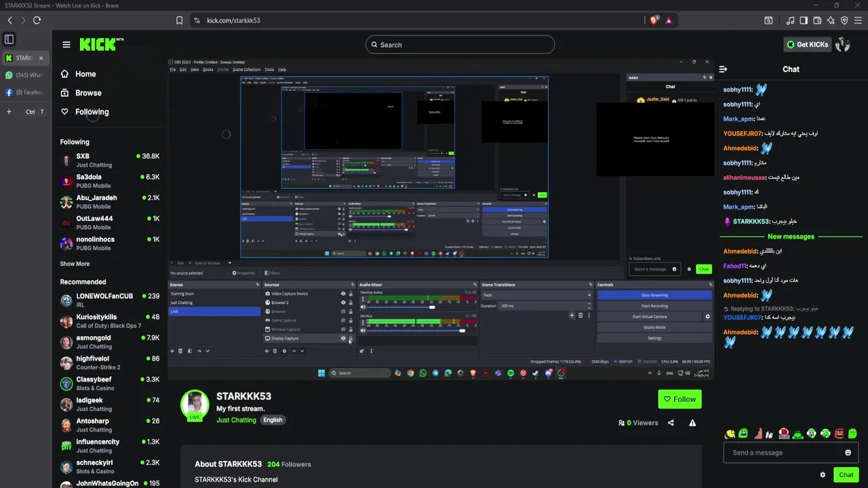Jump to New messages in chat
868x488 pixels.
[x=791, y=237]
